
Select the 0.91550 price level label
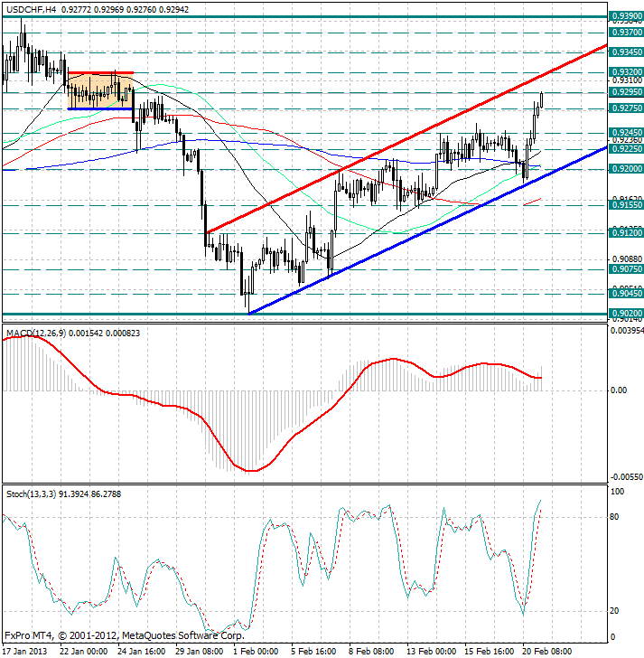pos(627,205)
